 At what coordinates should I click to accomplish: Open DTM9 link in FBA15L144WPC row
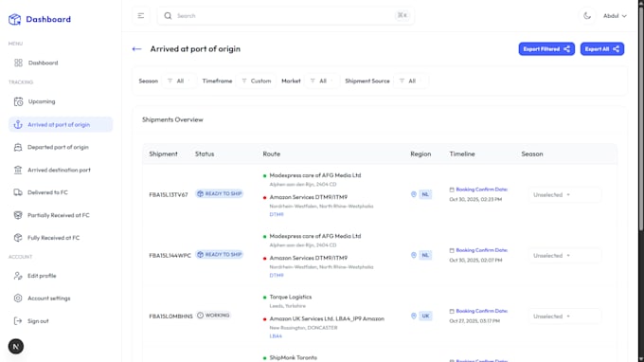pyautogui.click(x=277, y=276)
